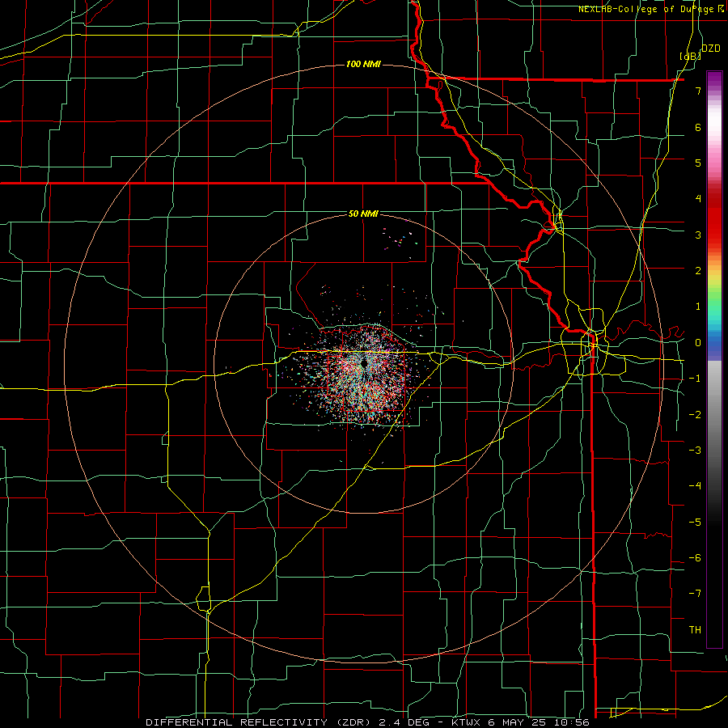Click the 50 NMI range ring label
Viewport: 728px width, 728px height.
[363, 214]
